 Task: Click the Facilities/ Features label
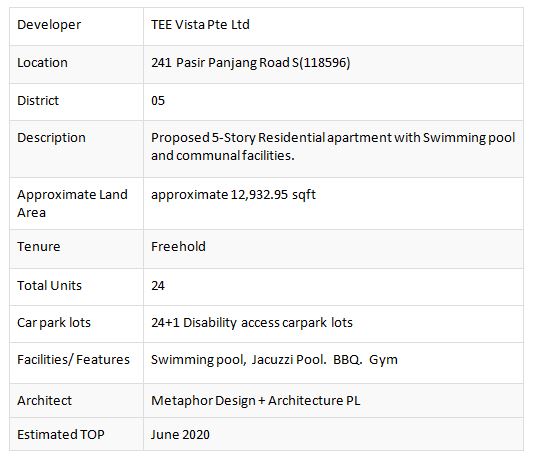[73, 360]
